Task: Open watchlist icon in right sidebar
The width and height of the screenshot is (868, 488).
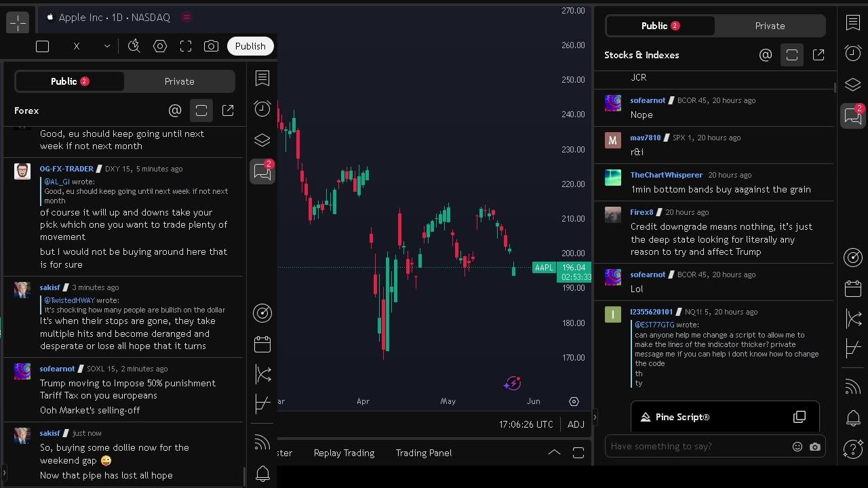Action: tap(853, 22)
